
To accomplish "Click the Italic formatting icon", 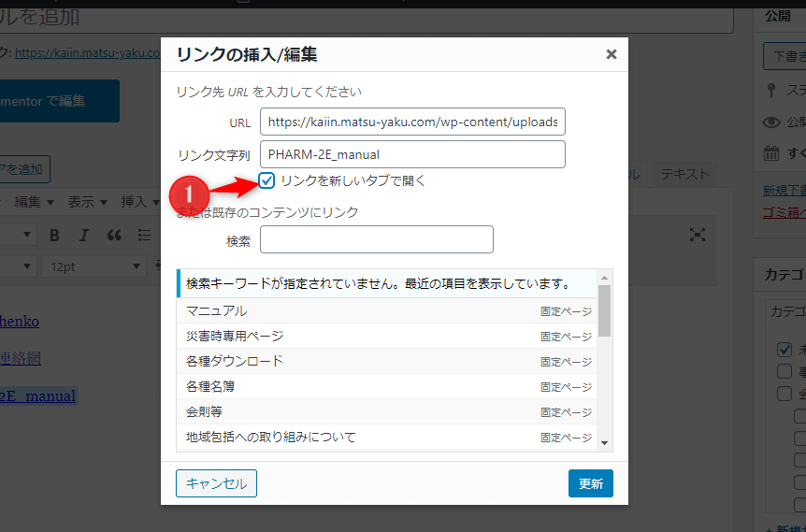I will click(84, 235).
